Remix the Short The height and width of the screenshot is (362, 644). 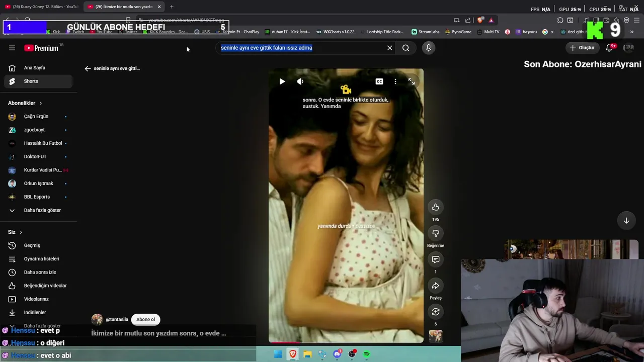point(436,312)
